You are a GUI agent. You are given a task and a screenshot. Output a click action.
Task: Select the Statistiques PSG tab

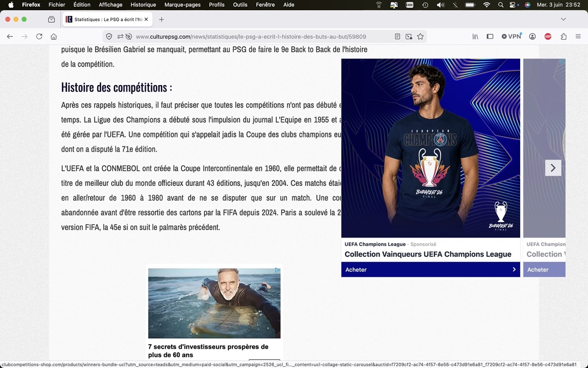[107, 19]
